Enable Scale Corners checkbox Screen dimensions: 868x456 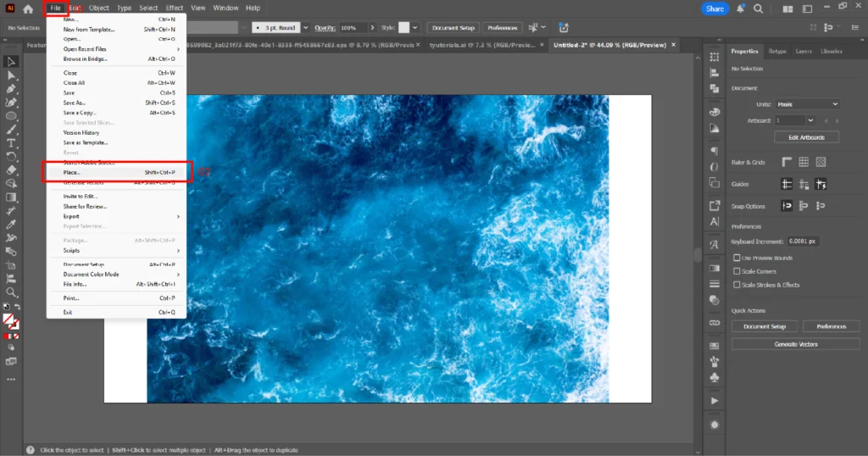(x=737, y=271)
